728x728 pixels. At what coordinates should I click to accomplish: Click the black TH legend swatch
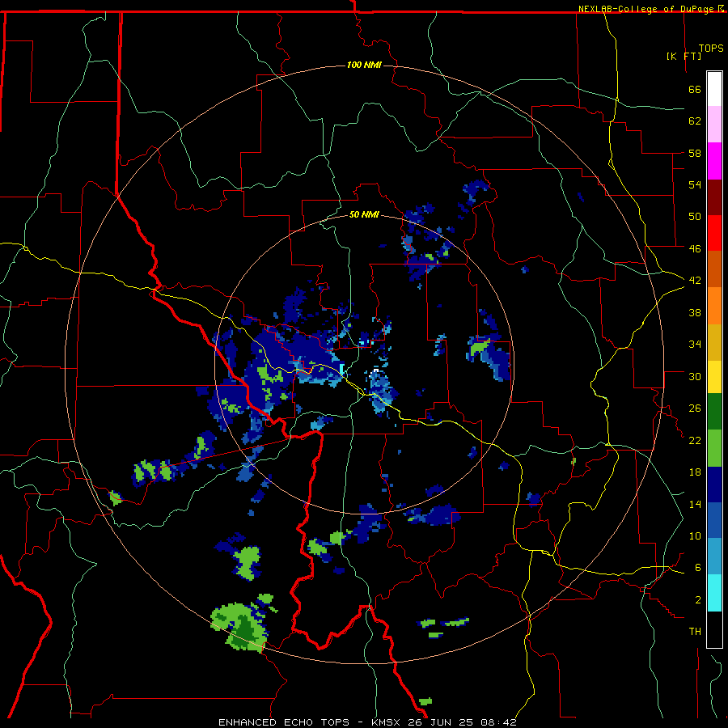[x=714, y=629]
